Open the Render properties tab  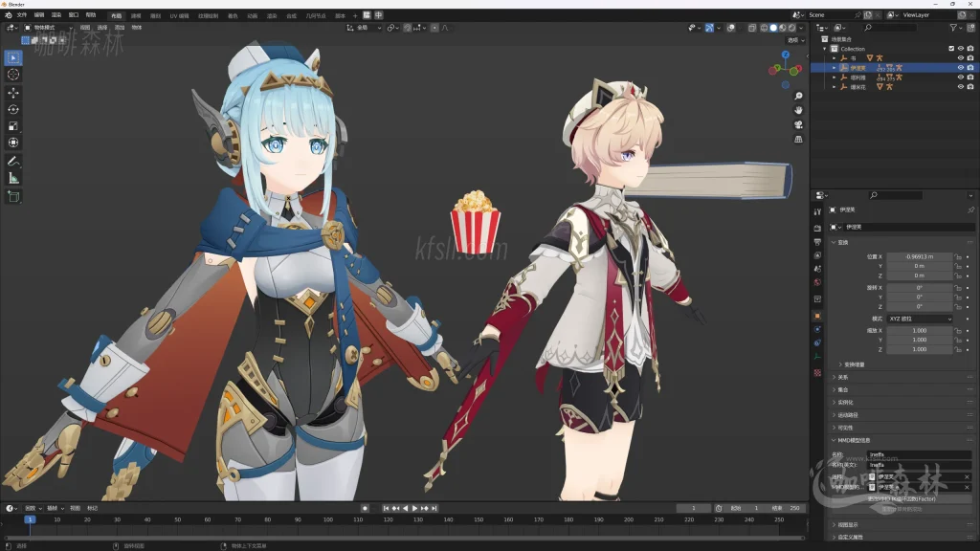point(817,228)
